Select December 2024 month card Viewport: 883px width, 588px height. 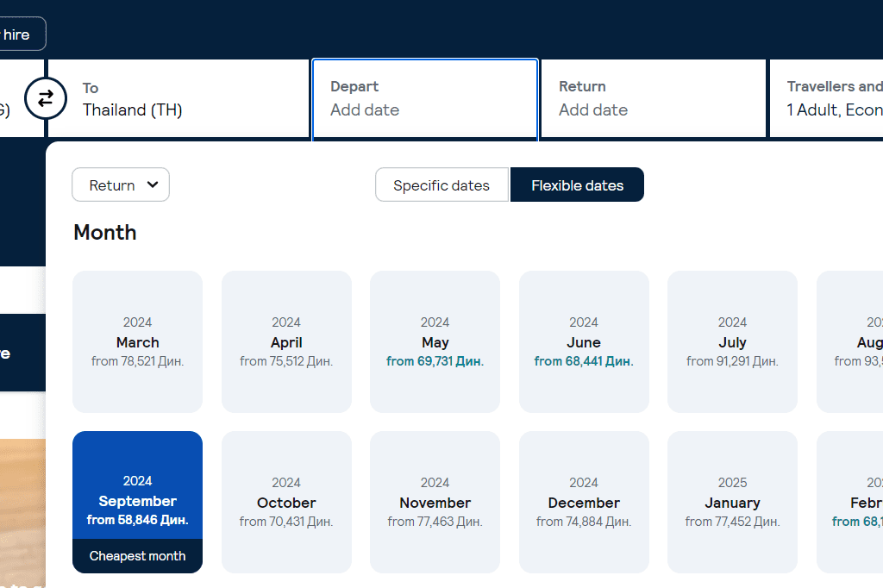pos(584,502)
